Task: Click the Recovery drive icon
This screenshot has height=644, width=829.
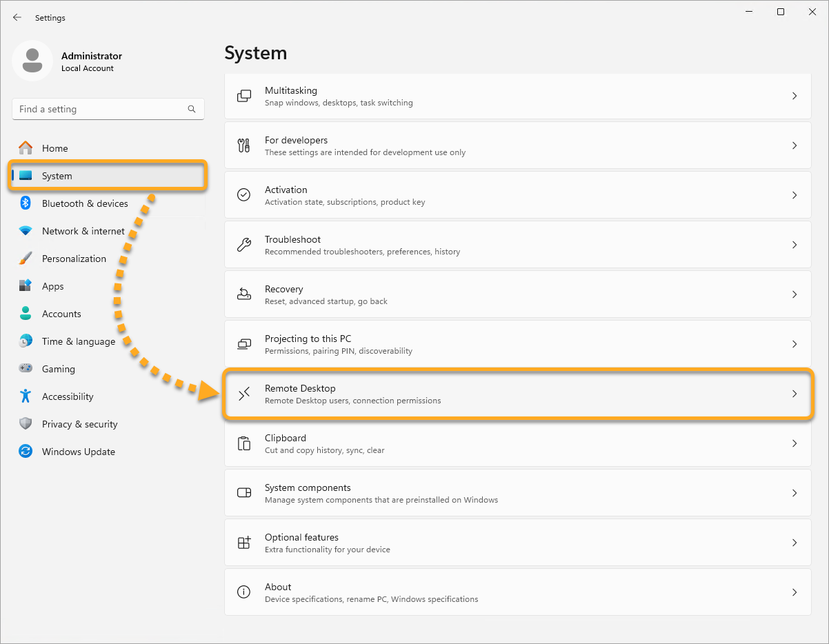Action: coord(244,294)
